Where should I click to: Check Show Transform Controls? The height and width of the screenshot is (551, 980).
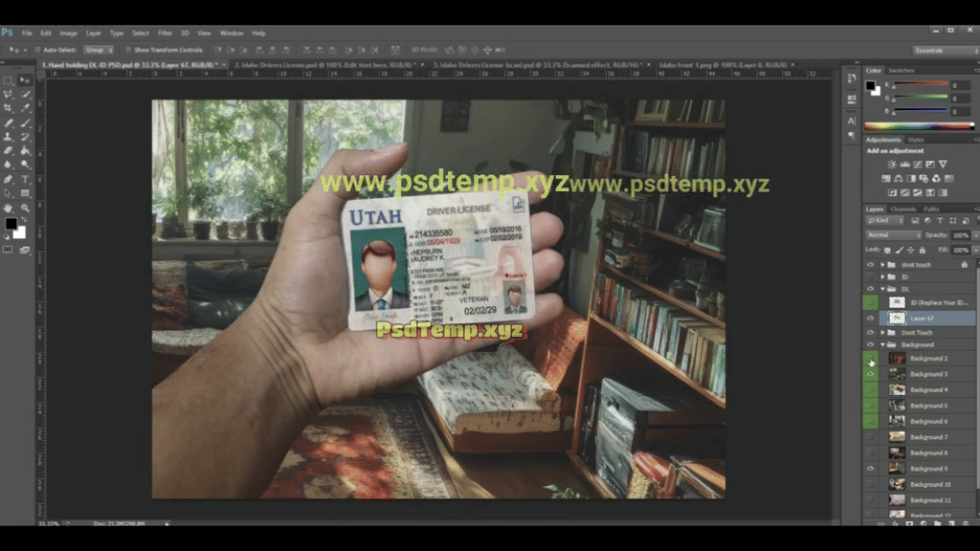128,50
